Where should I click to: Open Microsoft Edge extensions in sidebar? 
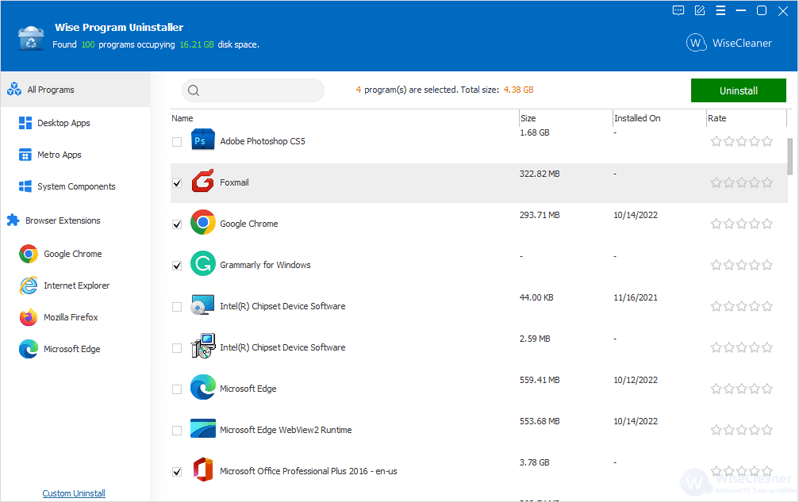pyautogui.click(x=60, y=349)
